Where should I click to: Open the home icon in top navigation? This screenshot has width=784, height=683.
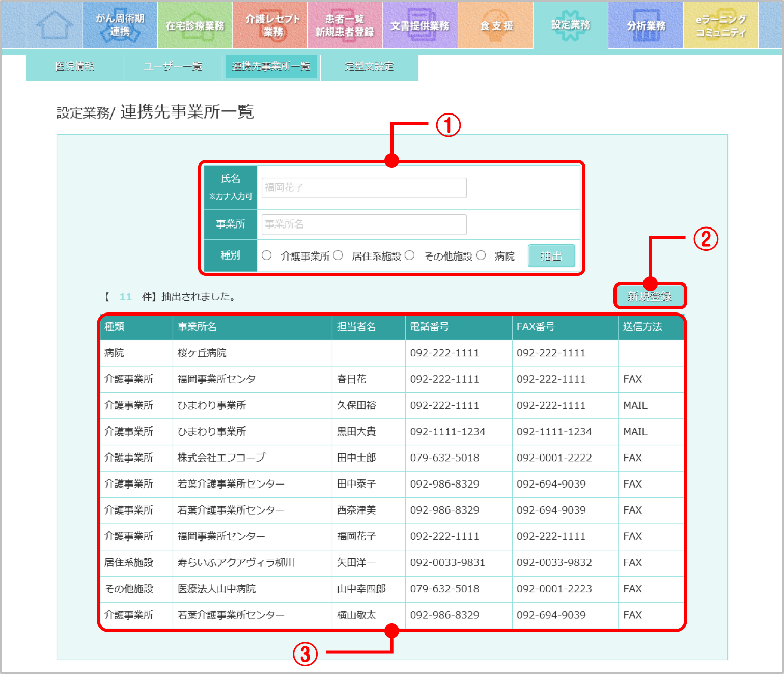54,25
